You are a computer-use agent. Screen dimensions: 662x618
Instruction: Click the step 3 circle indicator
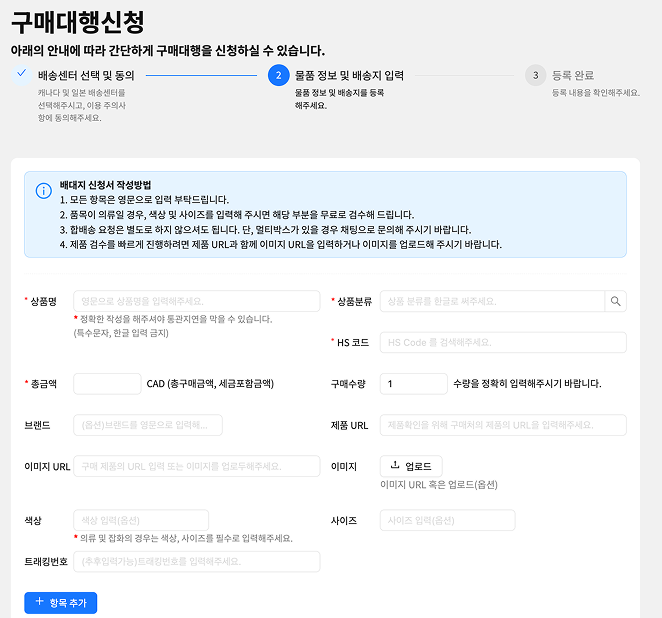[536, 75]
